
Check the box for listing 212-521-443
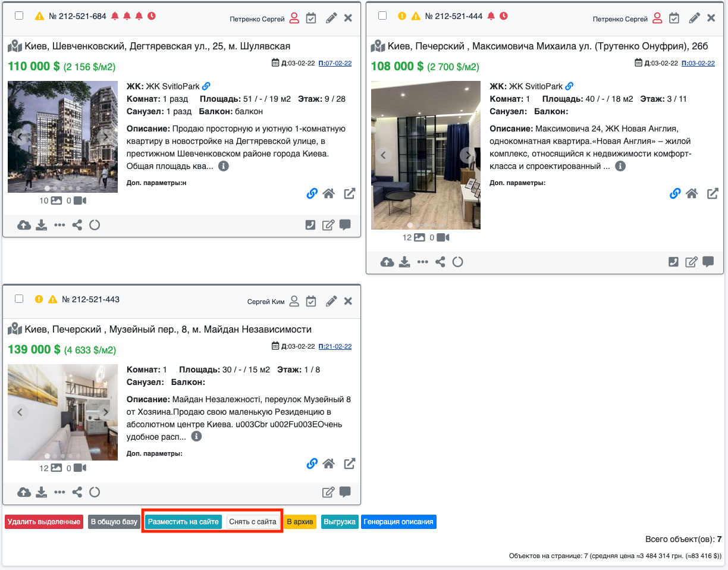pyautogui.click(x=19, y=299)
